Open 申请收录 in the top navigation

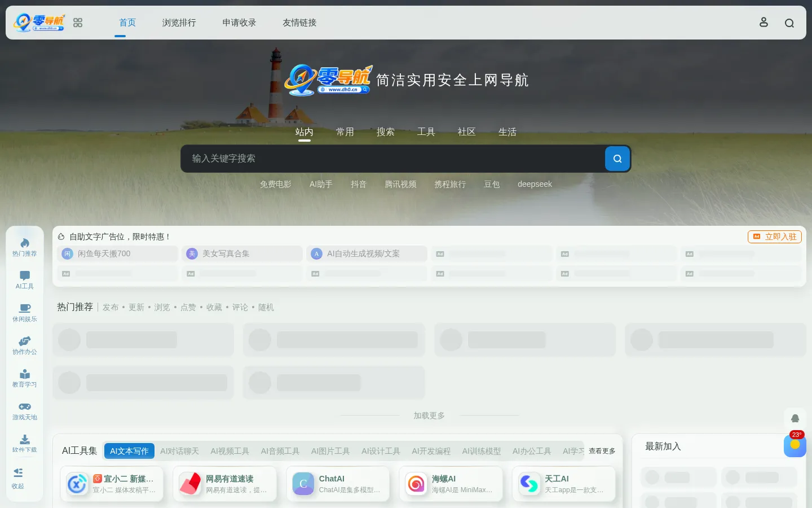pyautogui.click(x=239, y=23)
